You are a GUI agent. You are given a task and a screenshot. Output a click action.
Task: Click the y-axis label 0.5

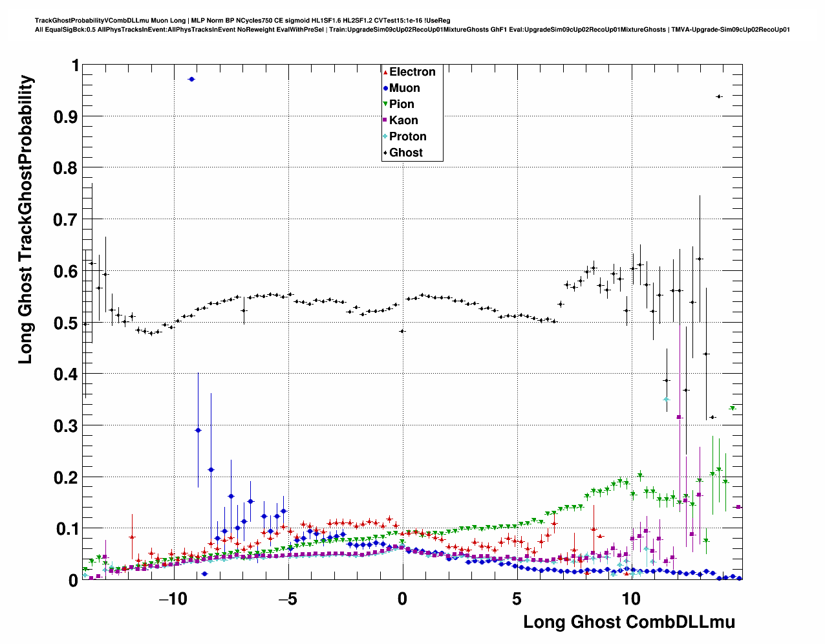tap(65, 323)
